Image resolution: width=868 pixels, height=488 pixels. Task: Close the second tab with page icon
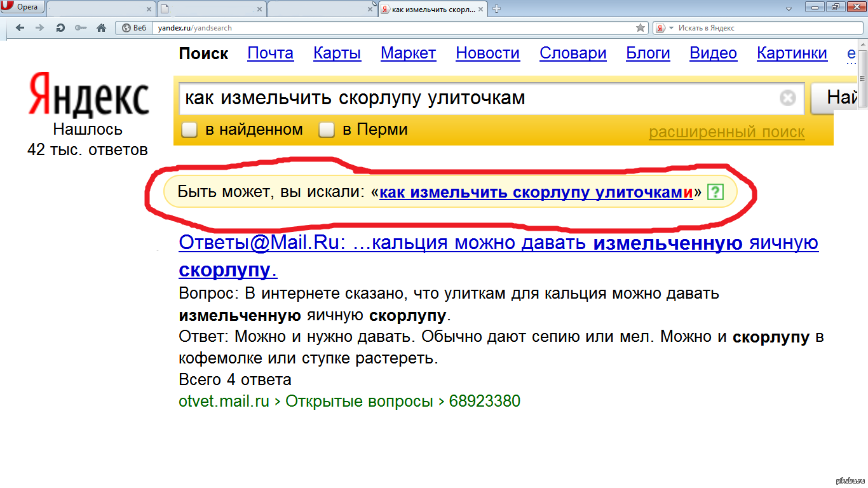[260, 9]
